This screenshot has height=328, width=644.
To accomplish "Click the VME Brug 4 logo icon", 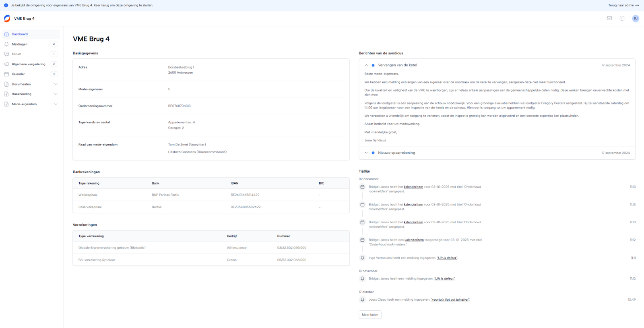I will [x=7, y=19].
